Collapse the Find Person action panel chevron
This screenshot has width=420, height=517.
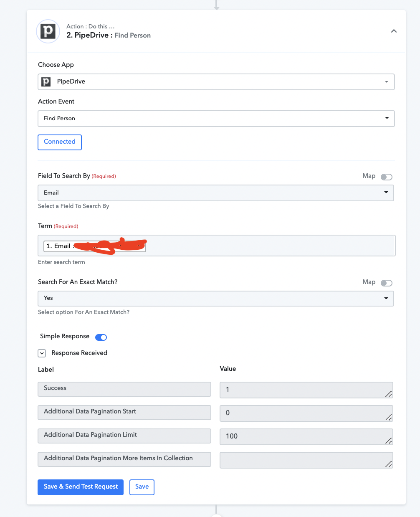394,31
